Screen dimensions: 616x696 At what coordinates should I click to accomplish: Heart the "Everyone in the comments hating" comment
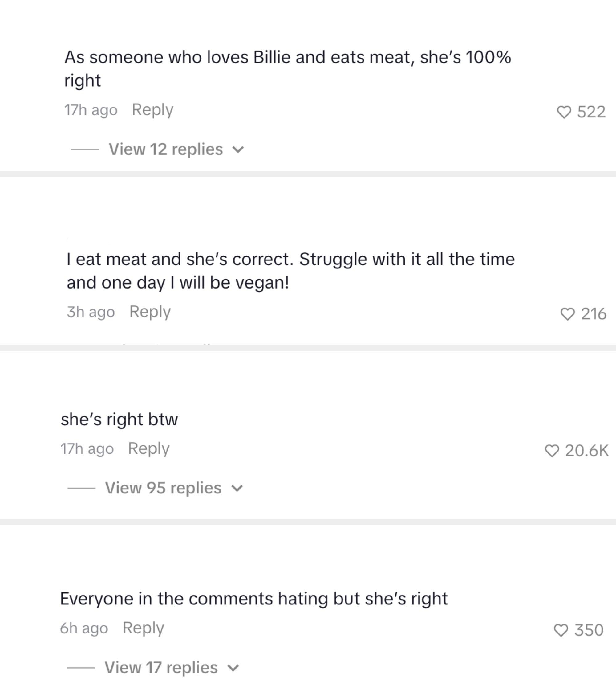561,630
